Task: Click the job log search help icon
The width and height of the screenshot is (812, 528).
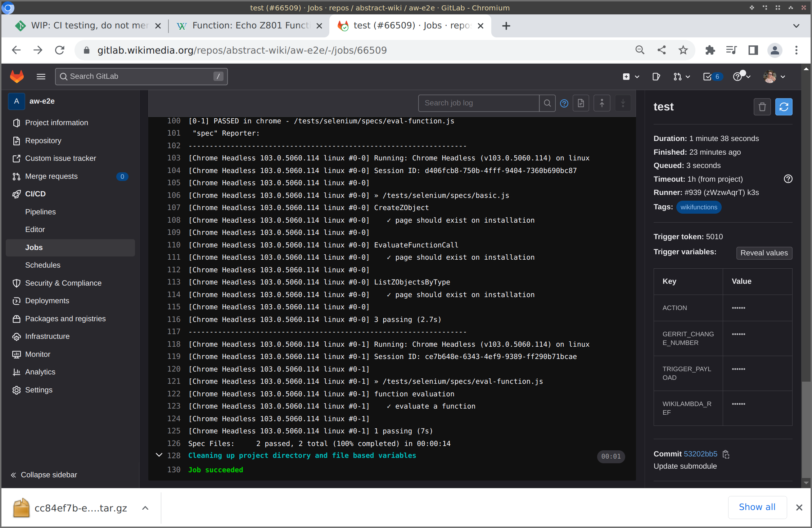Action: click(564, 103)
